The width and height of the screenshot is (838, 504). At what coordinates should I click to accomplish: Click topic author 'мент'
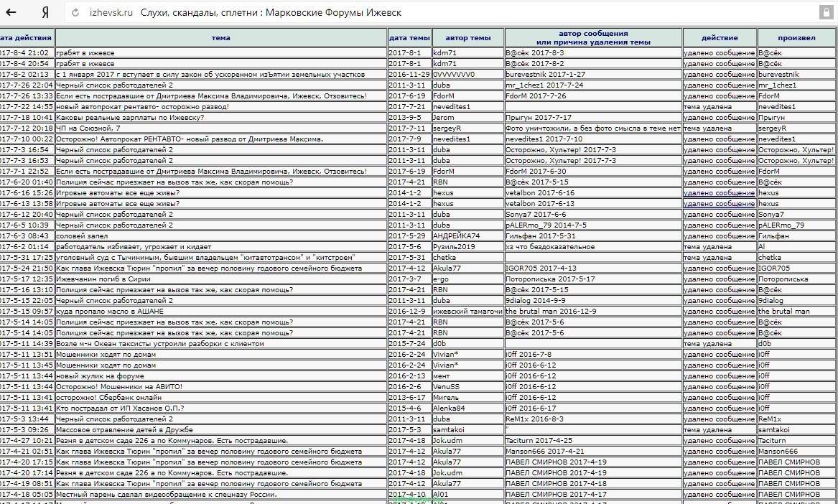click(x=442, y=375)
